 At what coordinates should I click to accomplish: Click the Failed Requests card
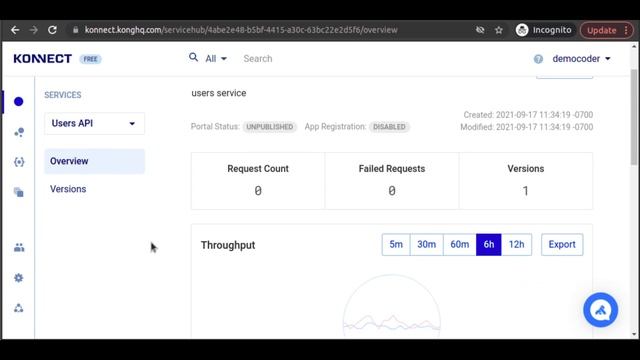pos(392,181)
